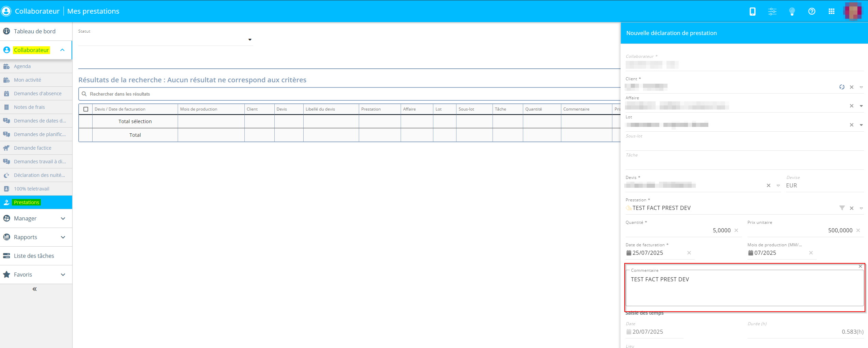Open the Statut dropdown
Screen dimensions: 868x348
pos(250,40)
